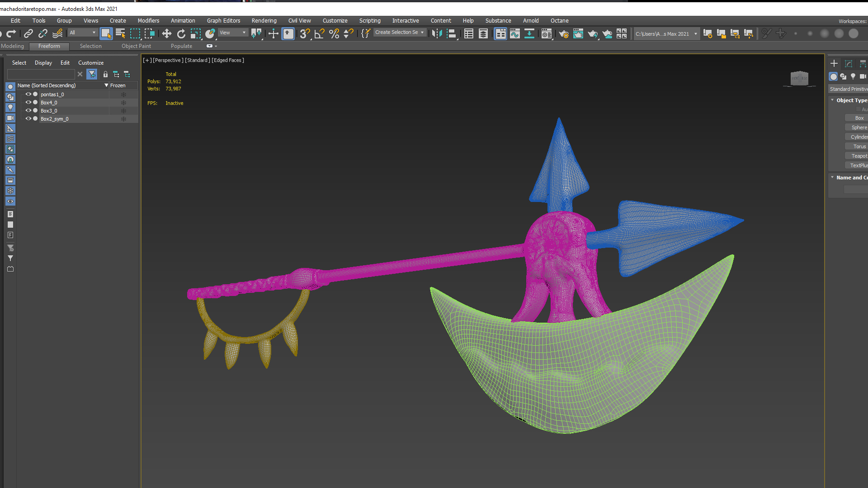
Task: Collapse the Object Type rollout
Action: click(832, 100)
